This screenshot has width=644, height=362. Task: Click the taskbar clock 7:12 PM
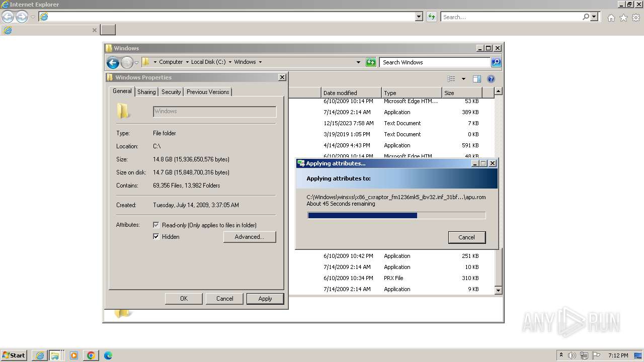pos(618,355)
